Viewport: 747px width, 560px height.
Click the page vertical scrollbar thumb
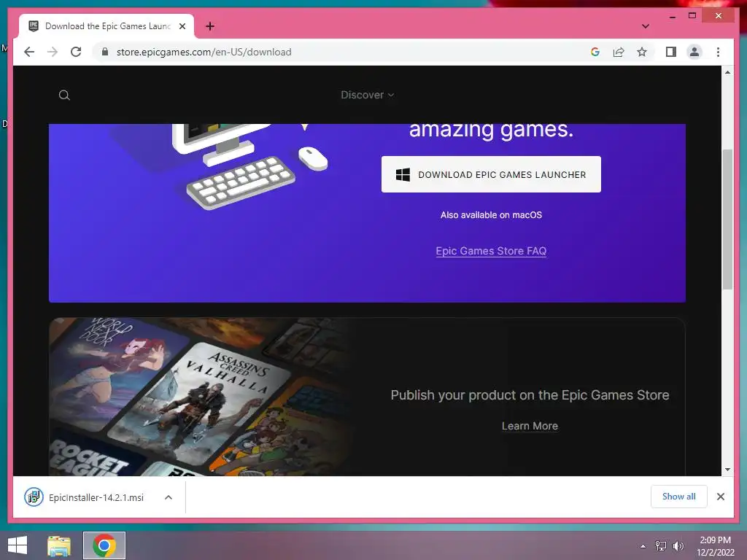pos(727,219)
